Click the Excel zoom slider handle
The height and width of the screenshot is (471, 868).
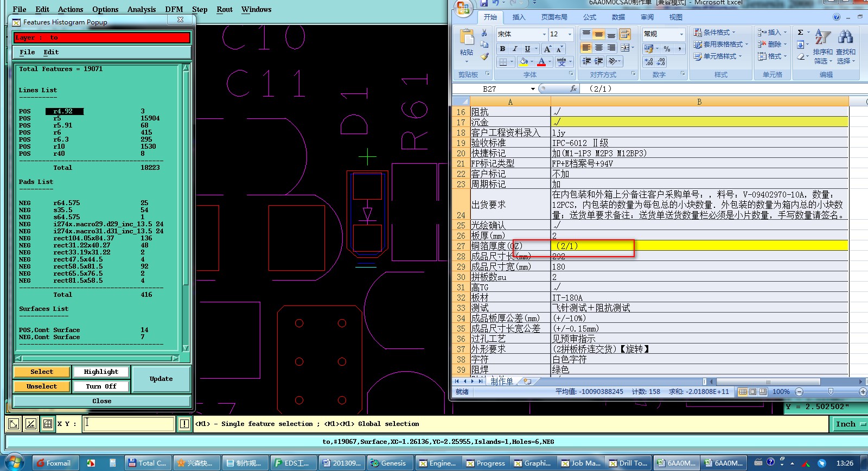coord(831,392)
